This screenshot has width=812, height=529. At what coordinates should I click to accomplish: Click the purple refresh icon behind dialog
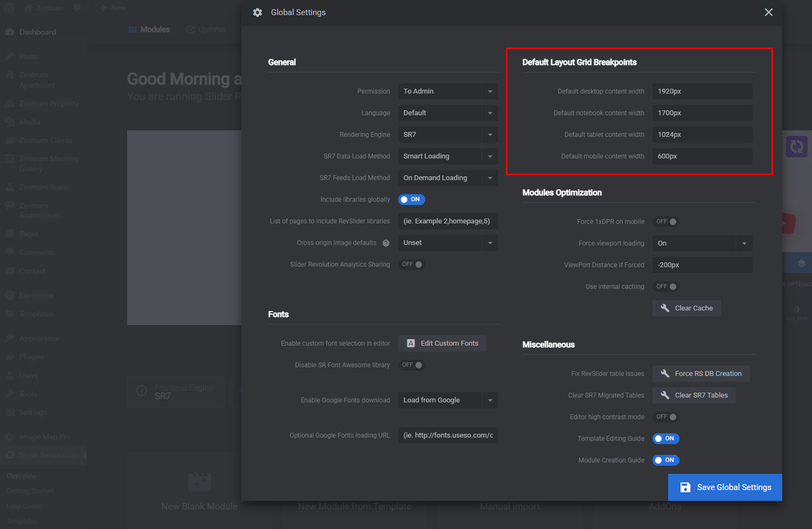point(796,146)
